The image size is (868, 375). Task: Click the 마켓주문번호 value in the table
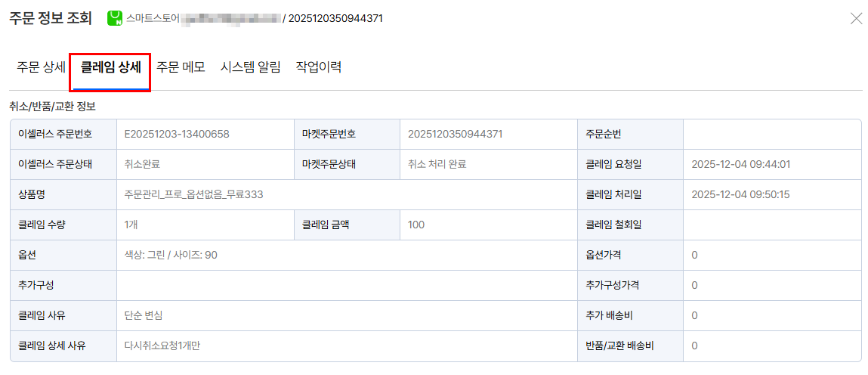455,135
